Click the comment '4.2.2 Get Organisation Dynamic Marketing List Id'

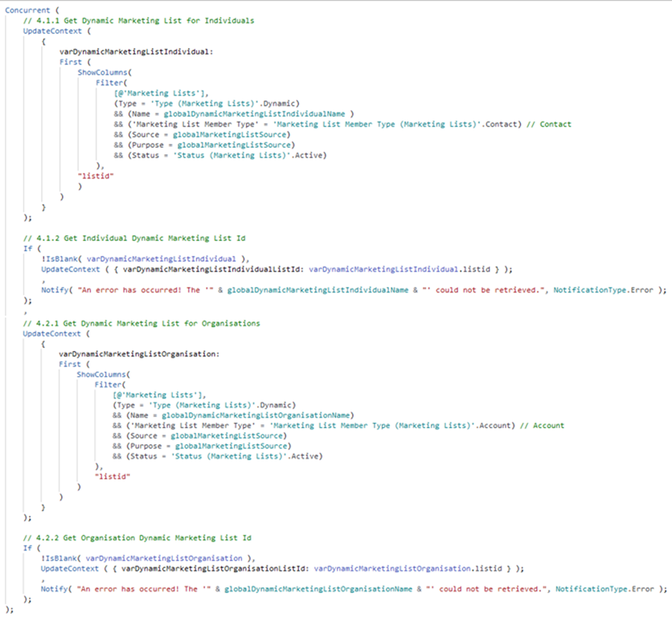tap(127, 540)
